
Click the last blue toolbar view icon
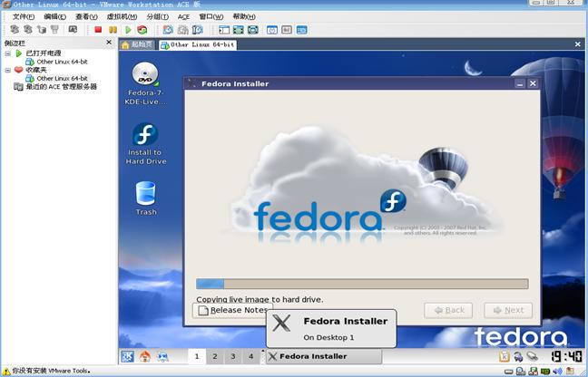[302, 30]
